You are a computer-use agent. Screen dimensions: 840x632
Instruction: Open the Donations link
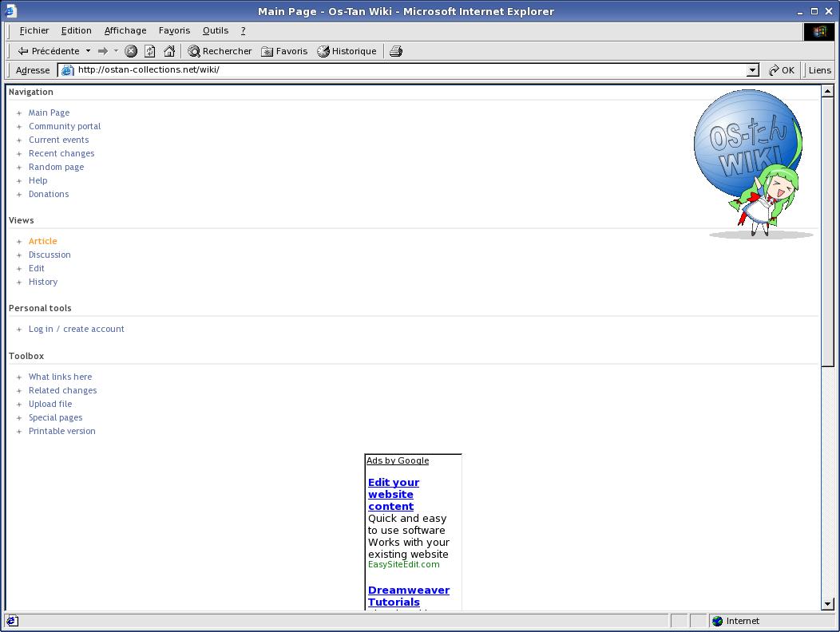point(48,194)
